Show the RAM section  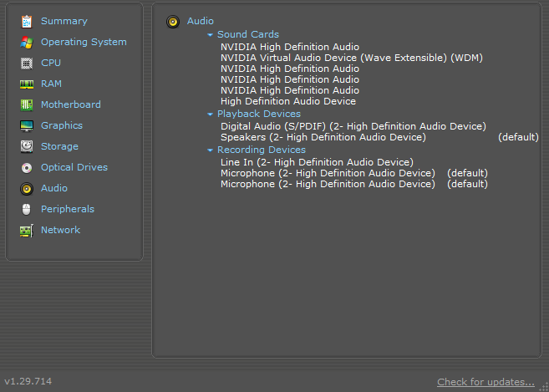coord(51,84)
